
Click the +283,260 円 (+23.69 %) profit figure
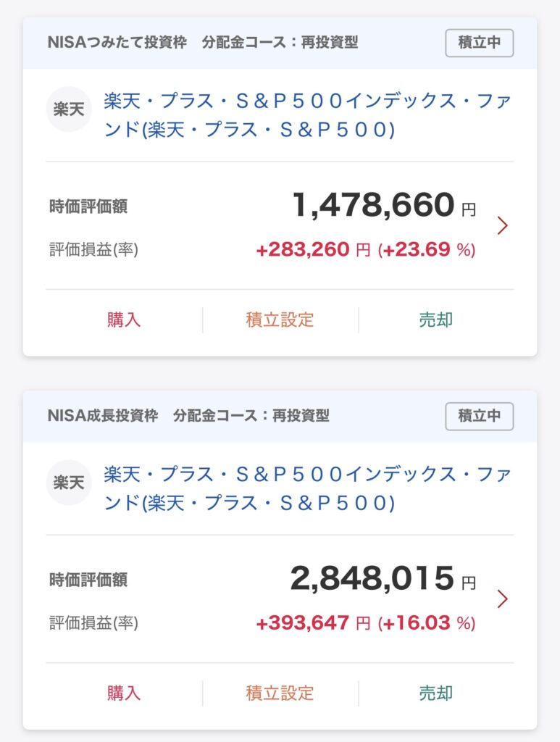point(366,250)
